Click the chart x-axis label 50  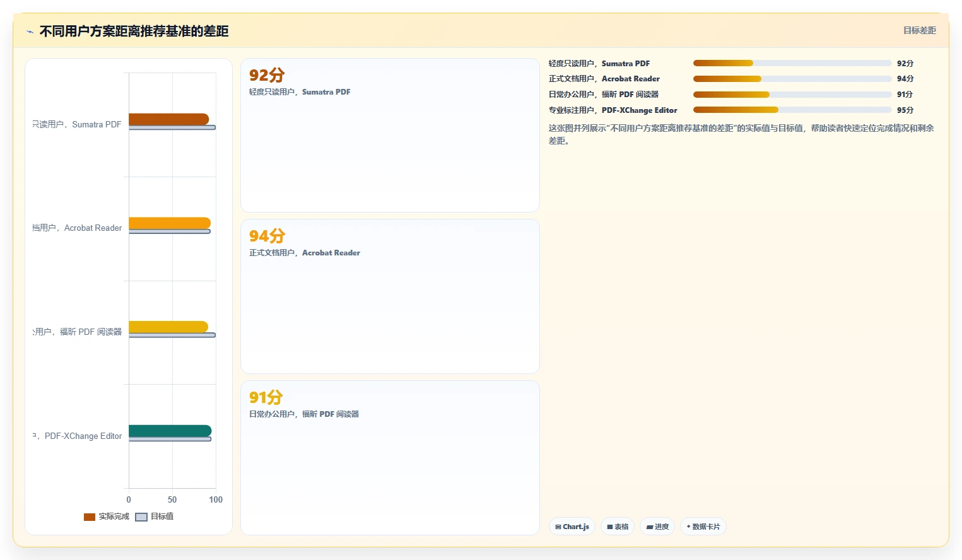point(172,499)
